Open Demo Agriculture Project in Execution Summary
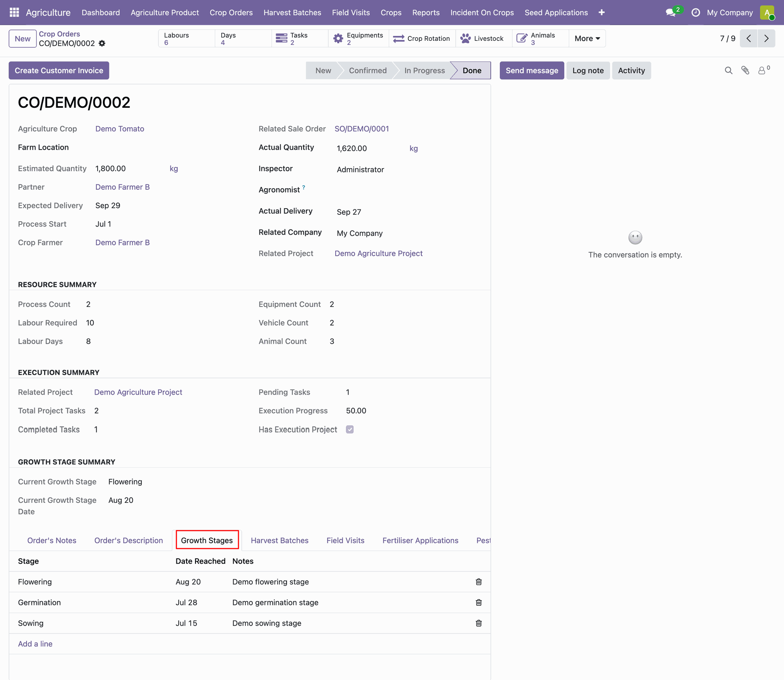784x680 pixels. pyautogui.click(x=138, y=392)
